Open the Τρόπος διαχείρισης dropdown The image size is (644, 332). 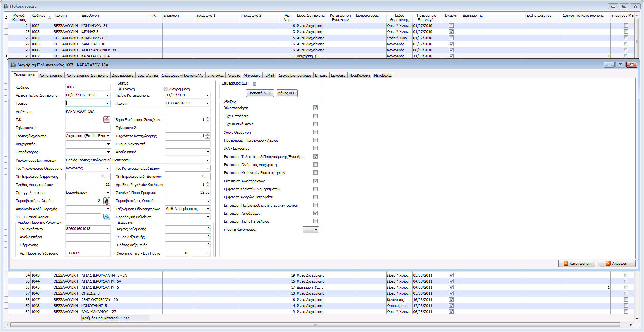[108, 136]
